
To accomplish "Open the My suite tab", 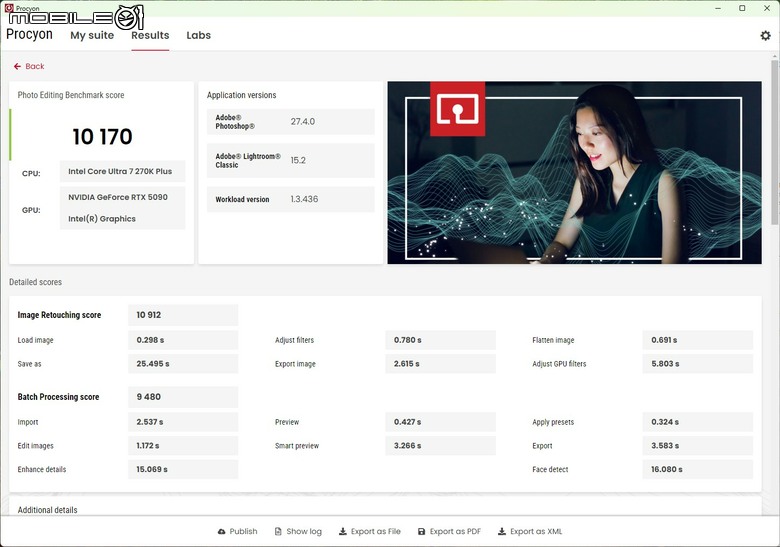I will (92, 35).
